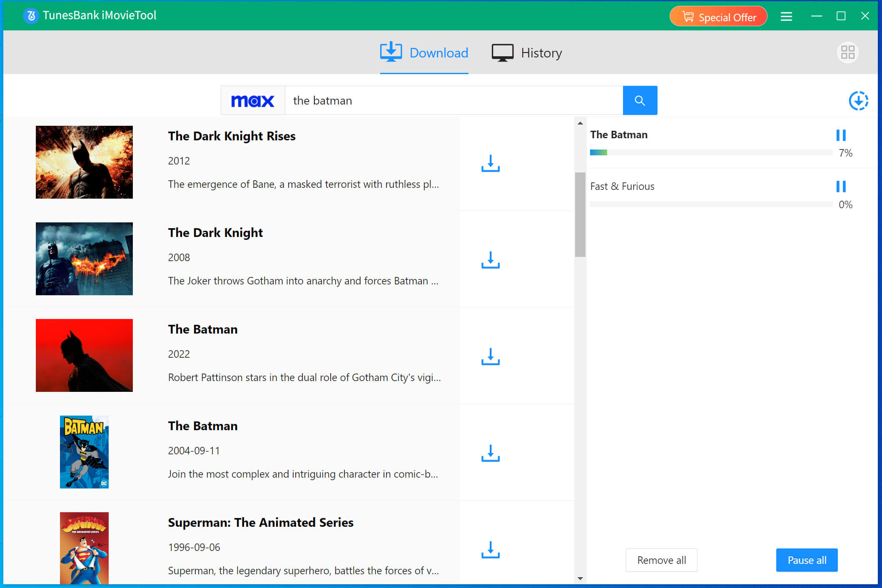This screenshot has width=882, height=588.
Task: Click the Special Offer button
Action: tap(718, 17)
